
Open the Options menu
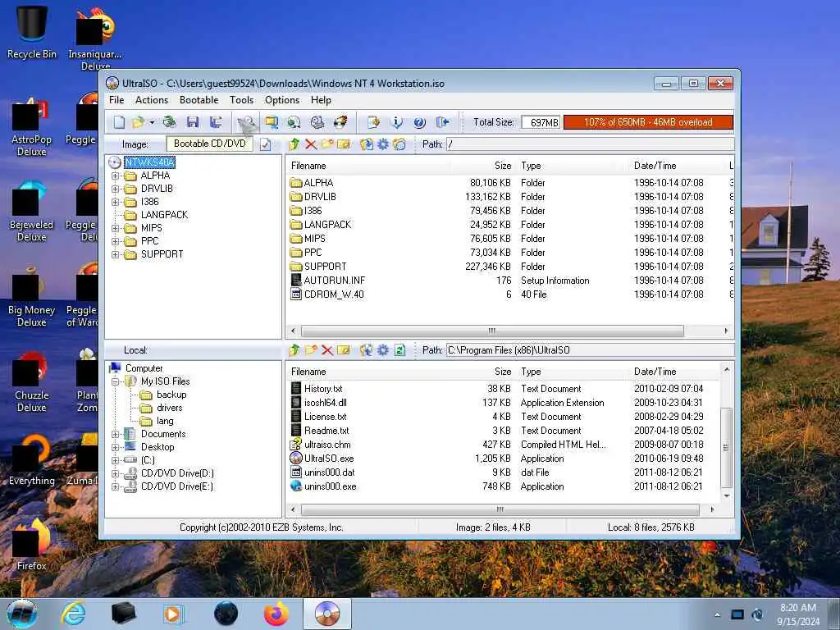tap(282, 100)
